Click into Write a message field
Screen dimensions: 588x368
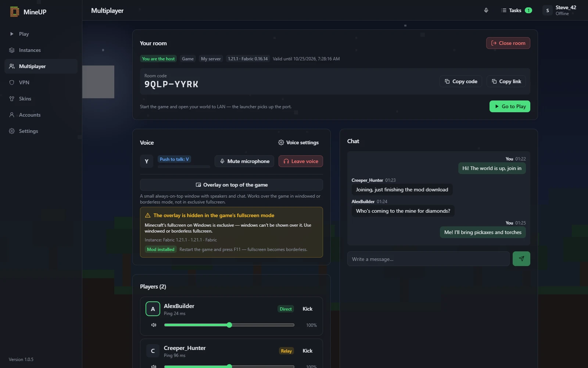point(429,259)
